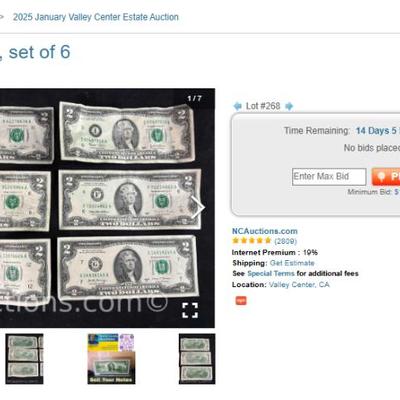Viewport: 400px width, 400px height.
Task: Select the Sell Your Notes thumbnail
Action: [111, 359]
